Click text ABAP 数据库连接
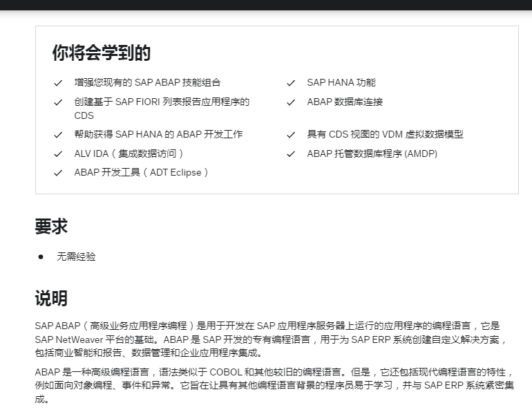This screenshot has height=410, width=532. point(345,102)
